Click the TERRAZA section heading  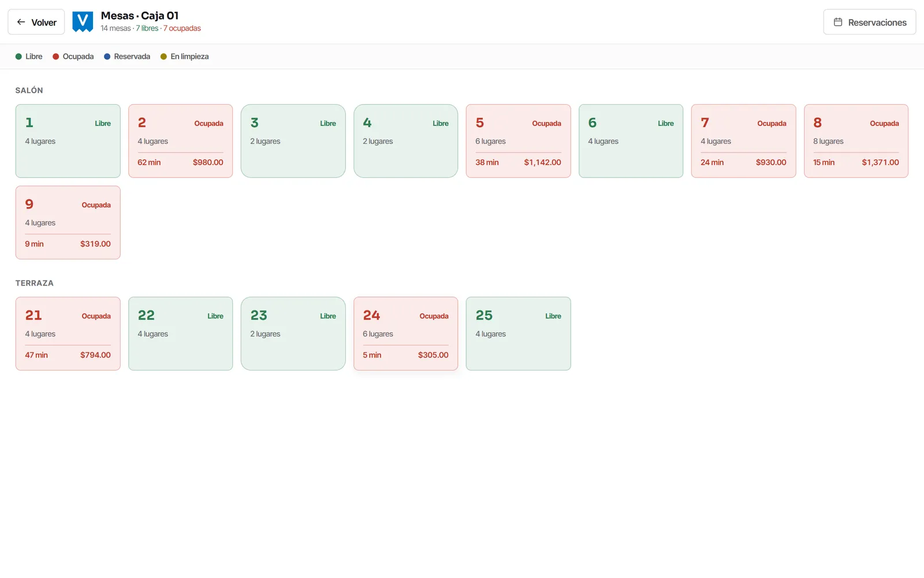coord(35,283)
